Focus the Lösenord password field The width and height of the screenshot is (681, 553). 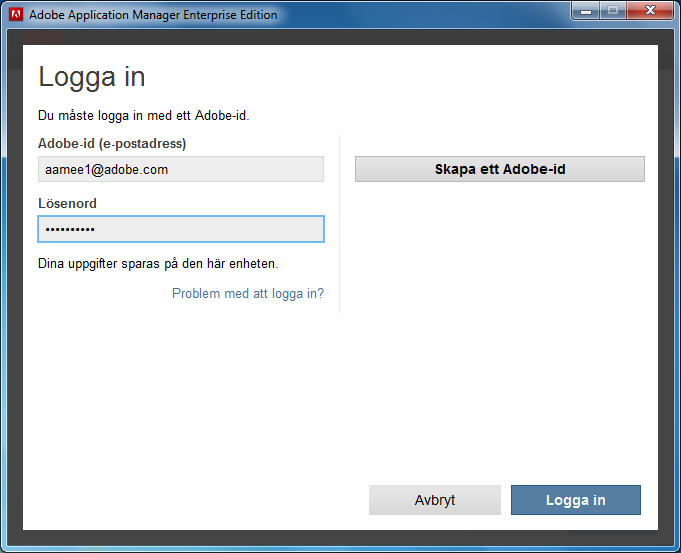[181, 229]
